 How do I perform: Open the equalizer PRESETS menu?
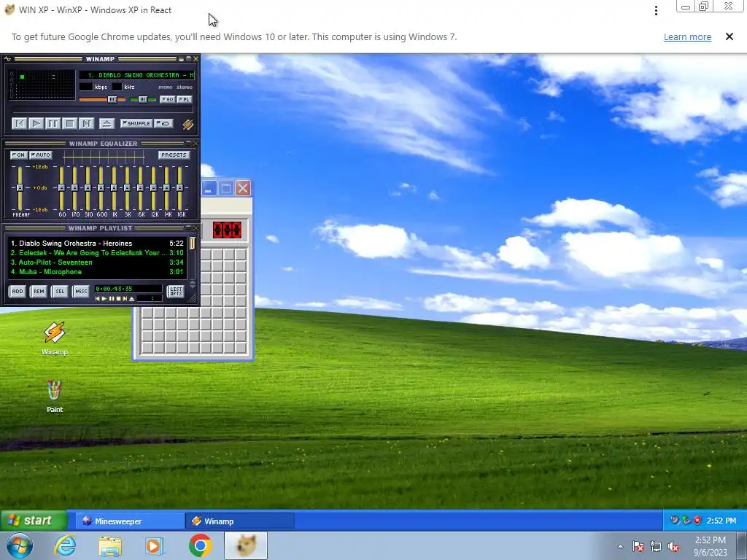(x=174, y=155)
